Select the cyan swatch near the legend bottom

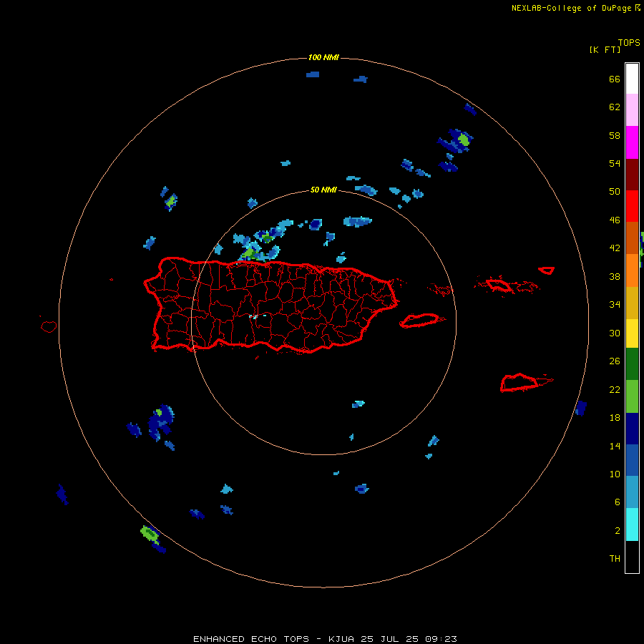point(632,525)
